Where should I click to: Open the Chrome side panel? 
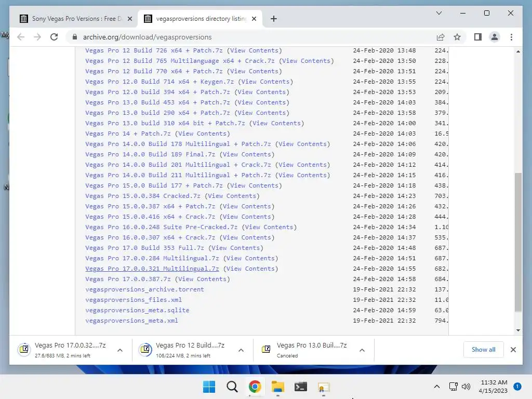click(478, 37)
